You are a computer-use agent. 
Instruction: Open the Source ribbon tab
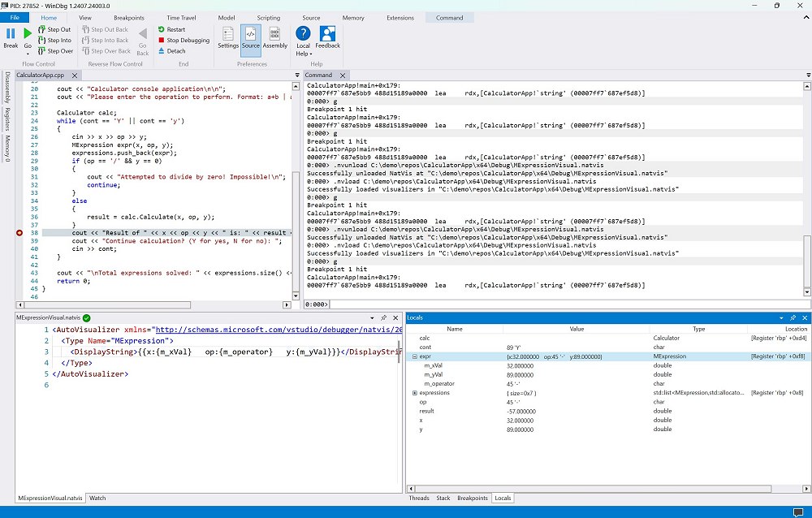click(x=311, y=18)
